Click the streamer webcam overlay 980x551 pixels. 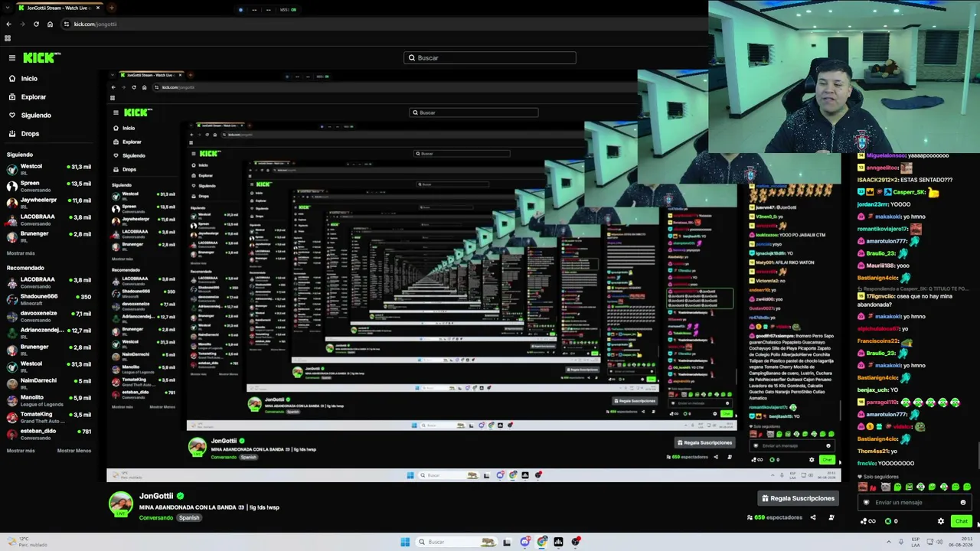pyautogui.click(x=844, y=77)
